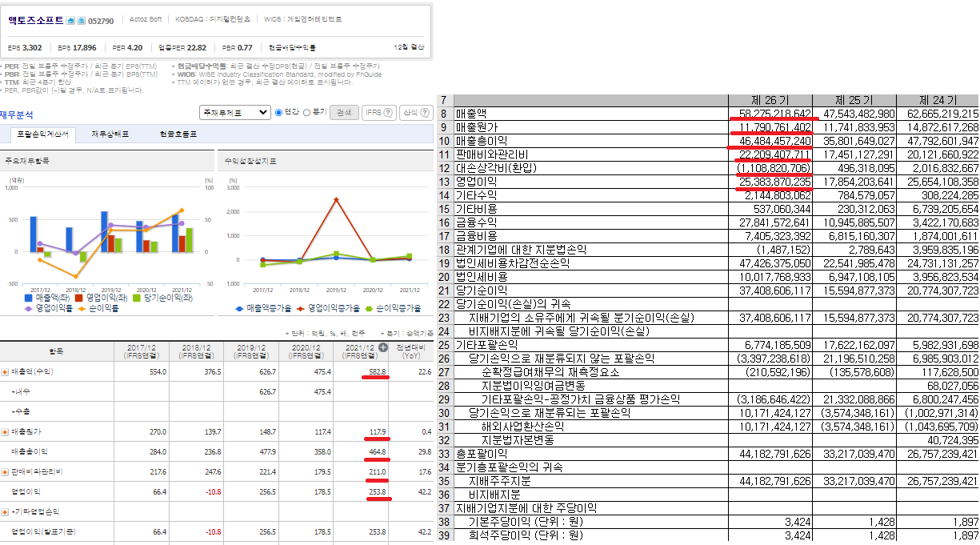Click the 검색 button
The width and height of the screenshot is (980, 545).
click(343, 113)
